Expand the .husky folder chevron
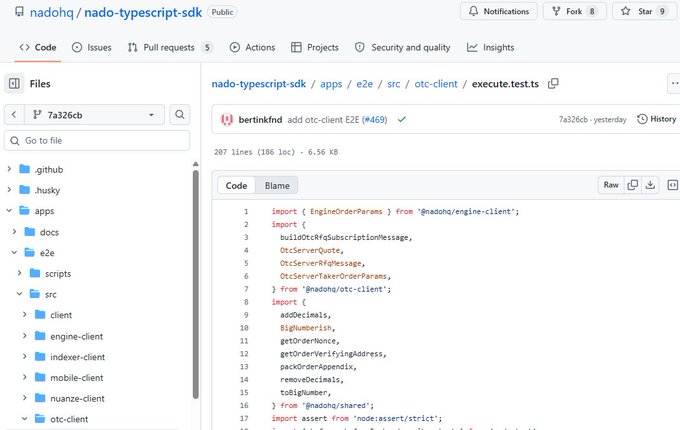Image resolution: width=680 pixels, height=430 pixels. 9,190
